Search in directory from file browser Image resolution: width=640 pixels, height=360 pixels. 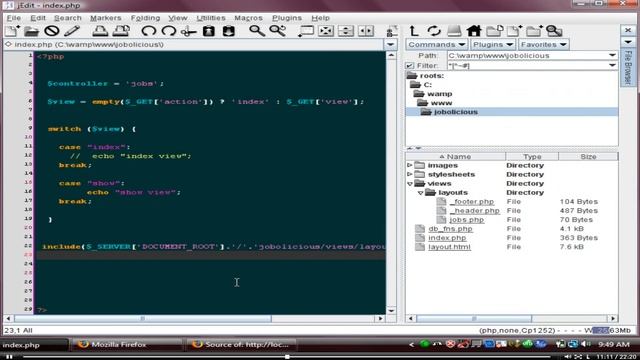[554, 31]
